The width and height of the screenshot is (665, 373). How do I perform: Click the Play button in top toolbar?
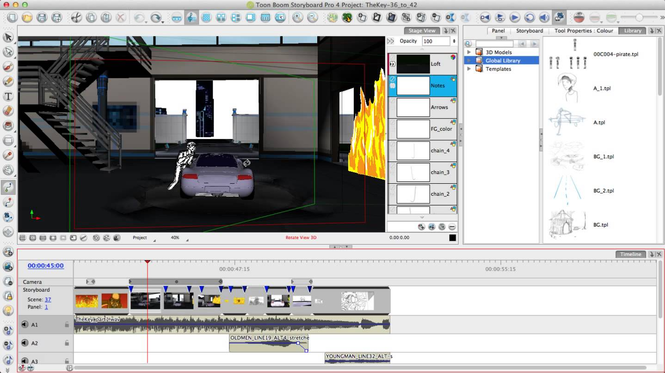514,18
